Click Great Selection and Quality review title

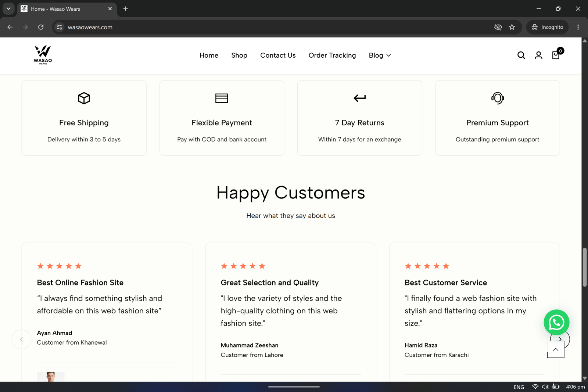pos(270,283)
